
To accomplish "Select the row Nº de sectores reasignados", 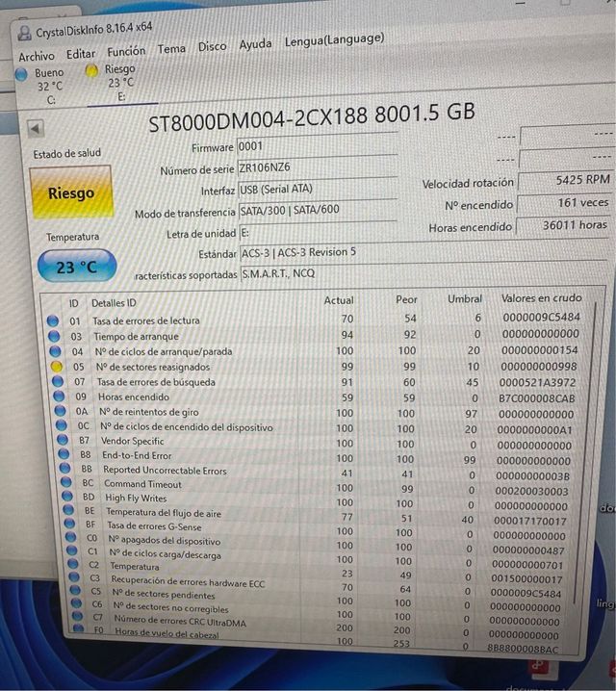I will click(316, 367).
